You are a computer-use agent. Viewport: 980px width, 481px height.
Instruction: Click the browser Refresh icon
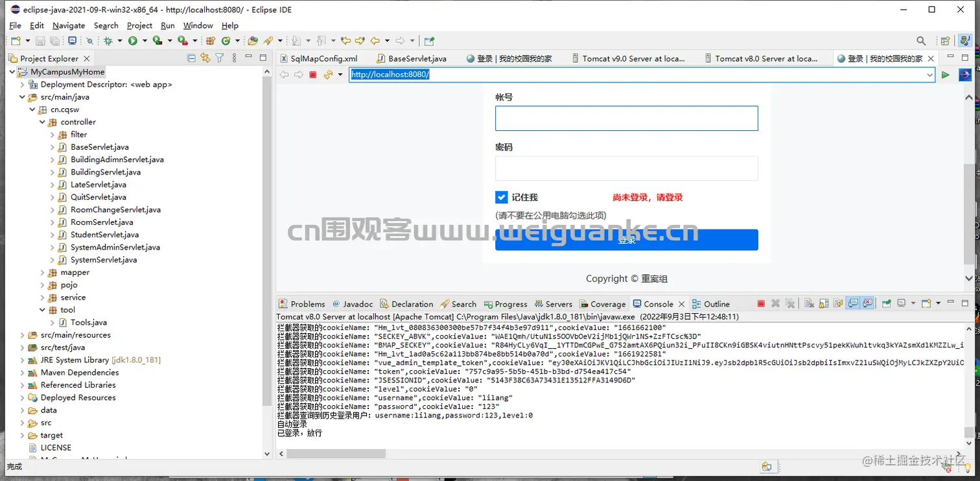pos(328,75)
